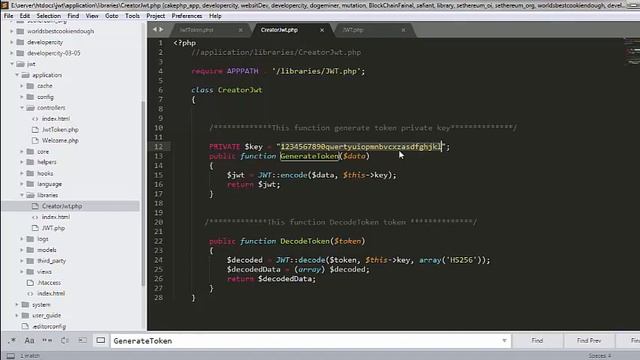The height and width of the screenshot is (360, 640).
Task: Open the Project menu
Action: (x=156, y=16)
